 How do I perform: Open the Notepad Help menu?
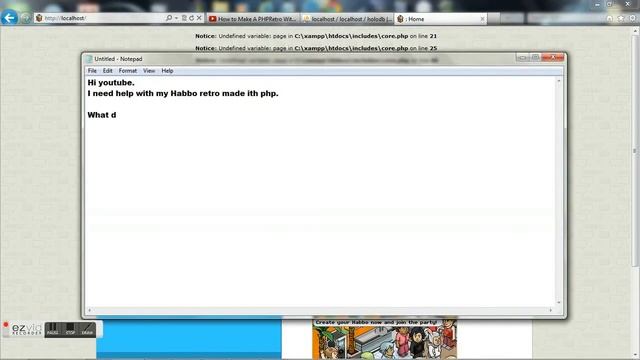pyautogui.click(x=167, y=71)
